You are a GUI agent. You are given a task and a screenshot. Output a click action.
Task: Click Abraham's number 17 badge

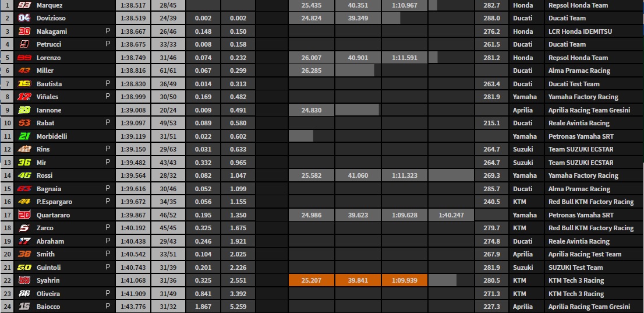pos(24,241)
